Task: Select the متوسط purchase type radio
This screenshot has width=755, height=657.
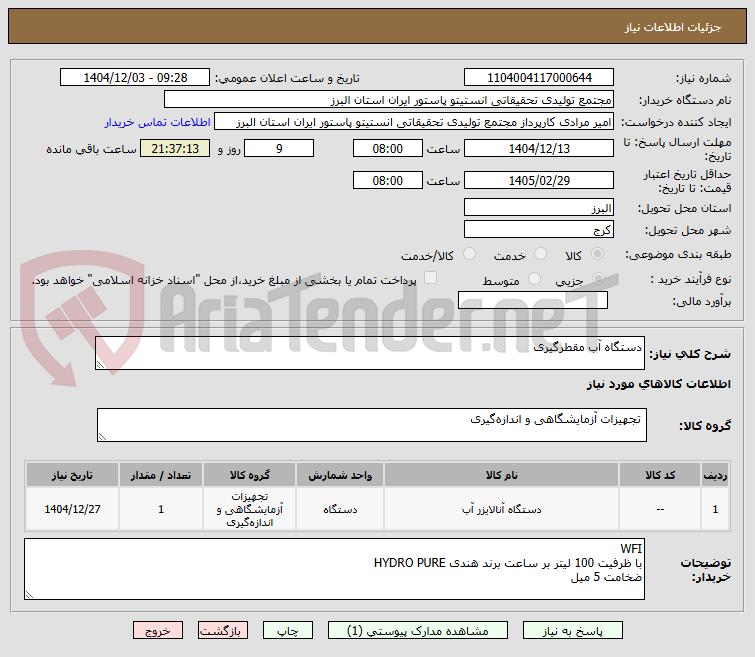Action: pyautogui.click(x=534, y=278)
